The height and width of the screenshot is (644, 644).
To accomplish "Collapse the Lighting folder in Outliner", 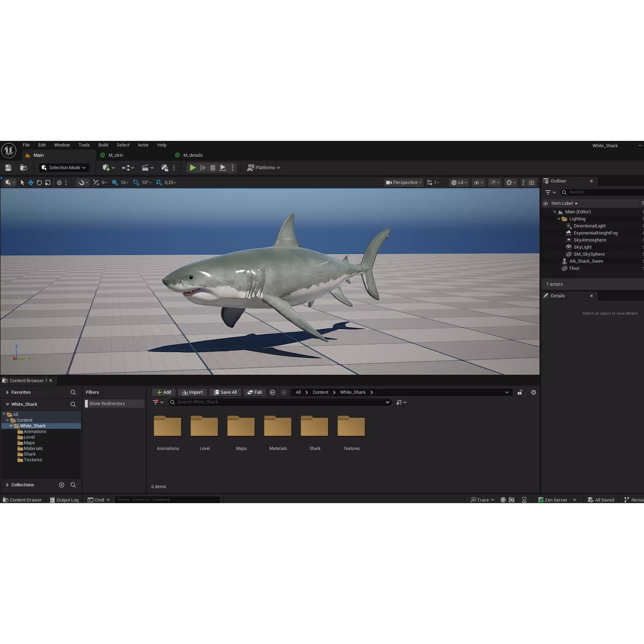I will (559, 219).
